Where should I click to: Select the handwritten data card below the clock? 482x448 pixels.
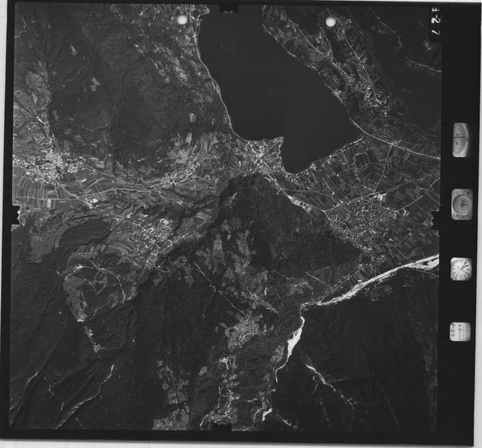(x=460, y=332)
